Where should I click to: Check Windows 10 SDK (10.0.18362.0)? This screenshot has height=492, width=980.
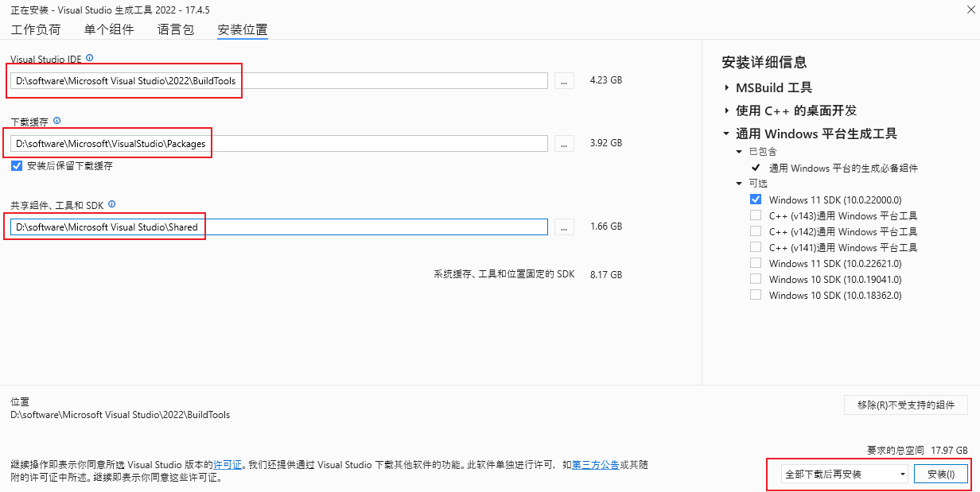click(x=756, y=295)
